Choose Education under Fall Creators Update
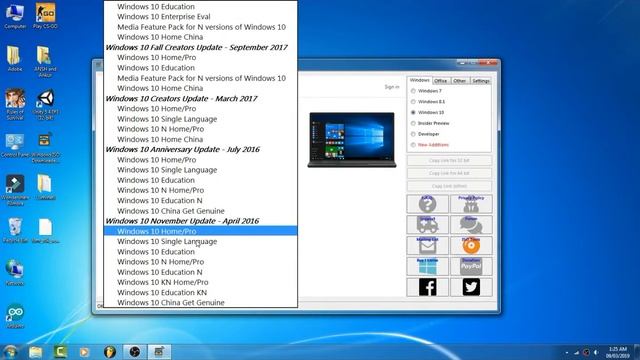640x360 pixels. [200, 68]
